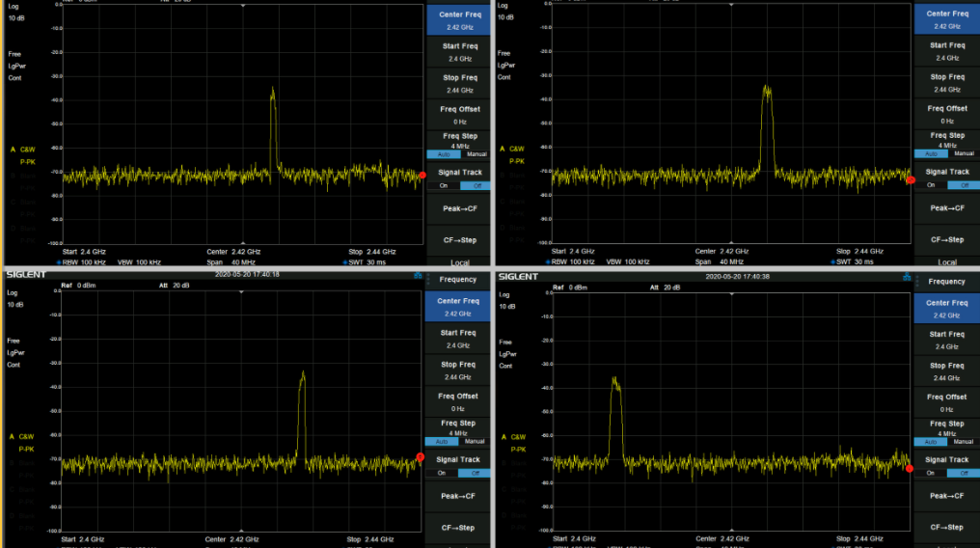Click SIGLENT logo in 17:40:38 analyzer
Screen dimensions: 980x548
coord(518,276)
